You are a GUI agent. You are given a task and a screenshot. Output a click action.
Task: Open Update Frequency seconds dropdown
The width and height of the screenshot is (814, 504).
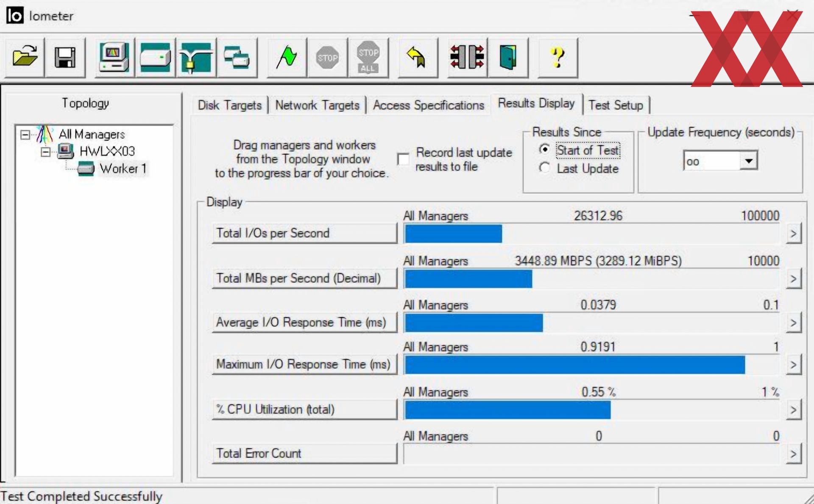[749, 161]
